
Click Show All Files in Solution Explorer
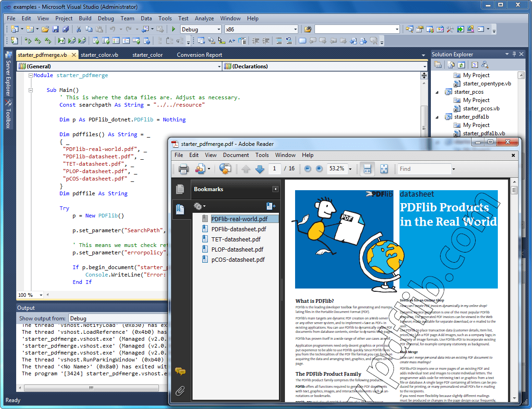(x=451, y=65)
